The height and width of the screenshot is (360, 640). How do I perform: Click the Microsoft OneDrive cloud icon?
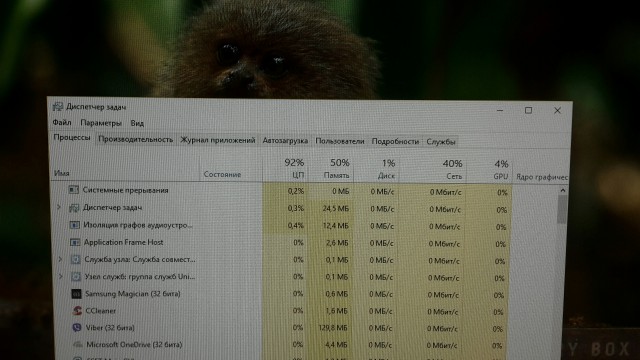click(78, 344)
